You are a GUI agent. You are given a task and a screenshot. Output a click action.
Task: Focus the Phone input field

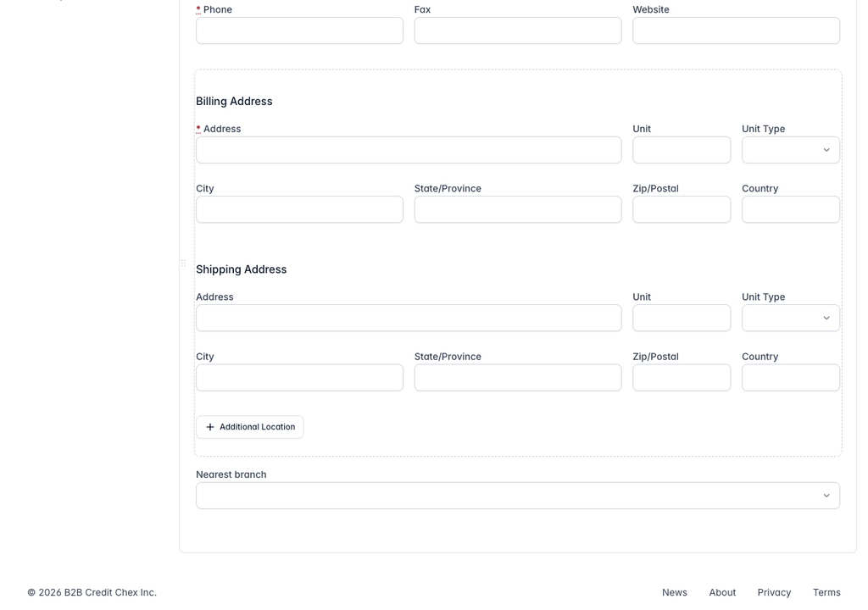tap(299, 30)
